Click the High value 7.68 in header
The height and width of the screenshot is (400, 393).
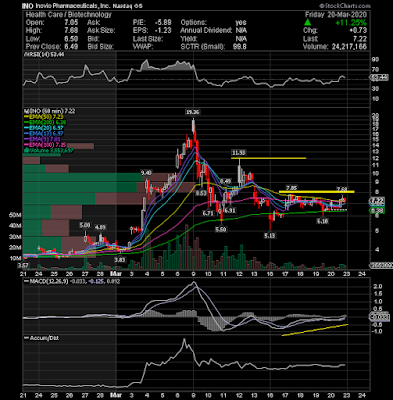pyautogui.click(x=71, y=30)
